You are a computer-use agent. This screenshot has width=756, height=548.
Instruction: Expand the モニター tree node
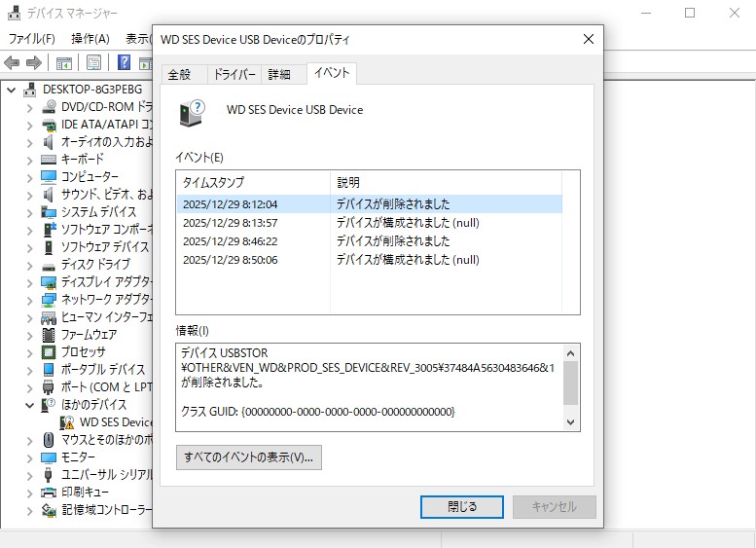pos(28,457)
